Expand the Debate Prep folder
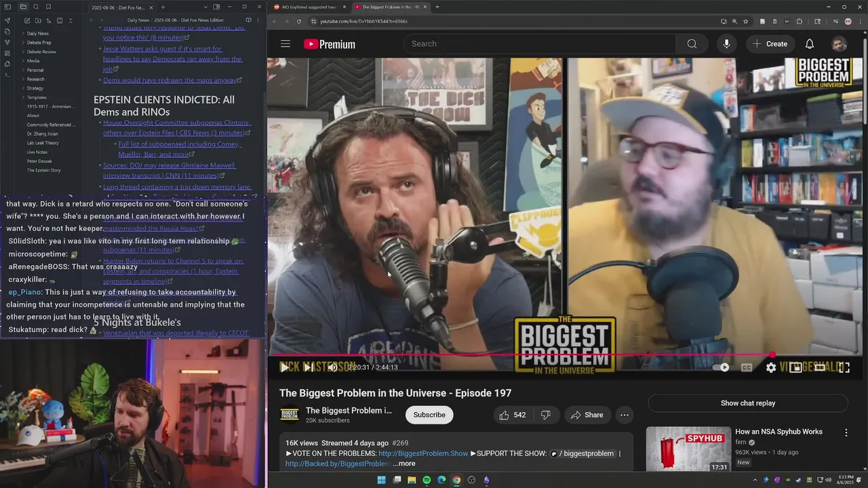Image resolution: width=868 pixels, height=488 pixels. click(x=39, y=43)
